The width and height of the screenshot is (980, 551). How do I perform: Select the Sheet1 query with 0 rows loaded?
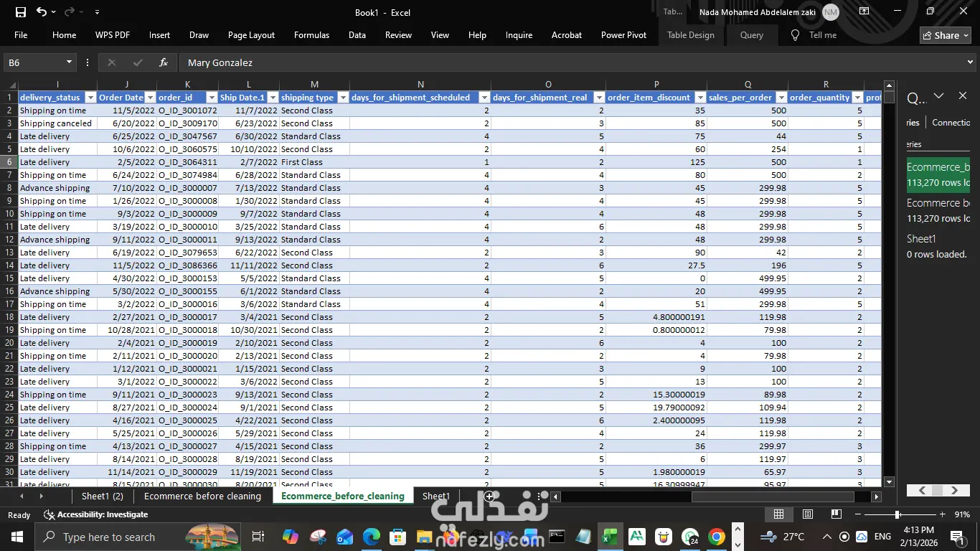pos(938,246)
